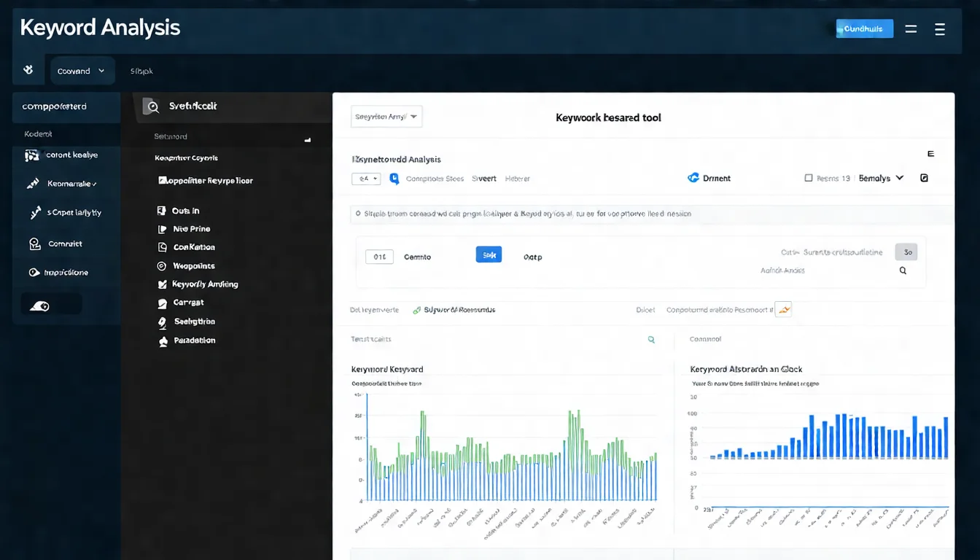Screen dimensions: 980x560
Task: Click the top-left logo icon beside Cooyand
Action: [x=28, y=71]
